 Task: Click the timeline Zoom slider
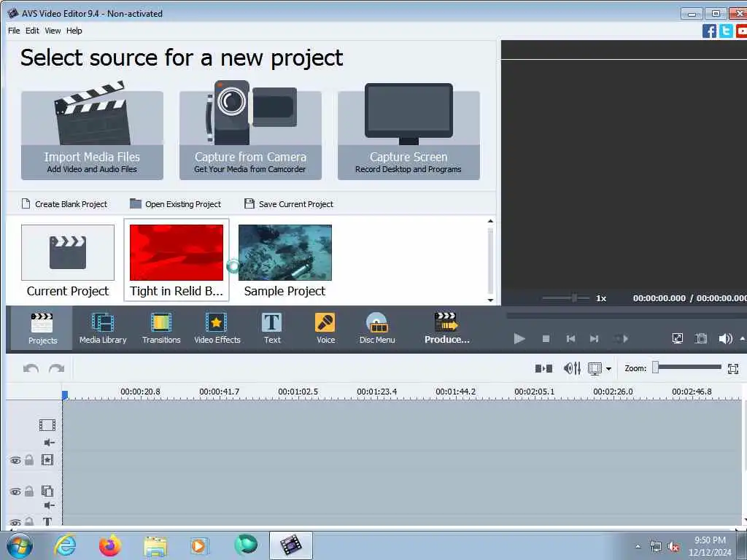687,367
